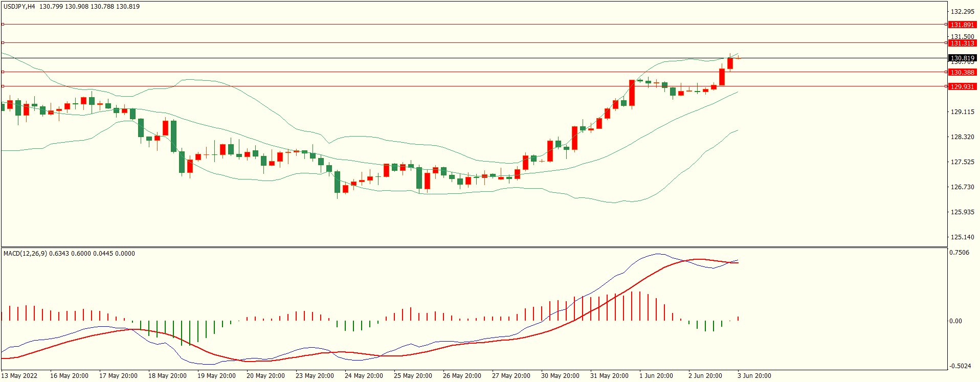Click the 16 May 20:00 time label
This screenshot has width=980, height=382.
69,376
